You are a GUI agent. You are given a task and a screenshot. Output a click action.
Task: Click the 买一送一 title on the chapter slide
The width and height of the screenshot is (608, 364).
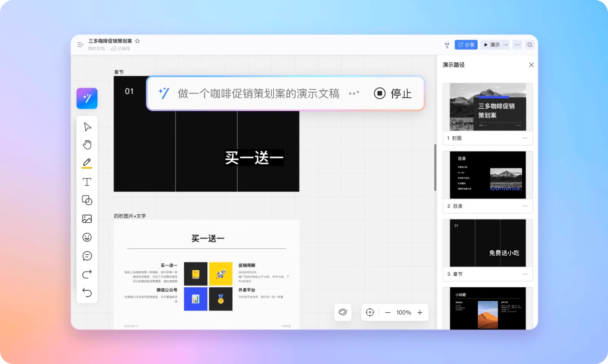click(x=254, y=158)
